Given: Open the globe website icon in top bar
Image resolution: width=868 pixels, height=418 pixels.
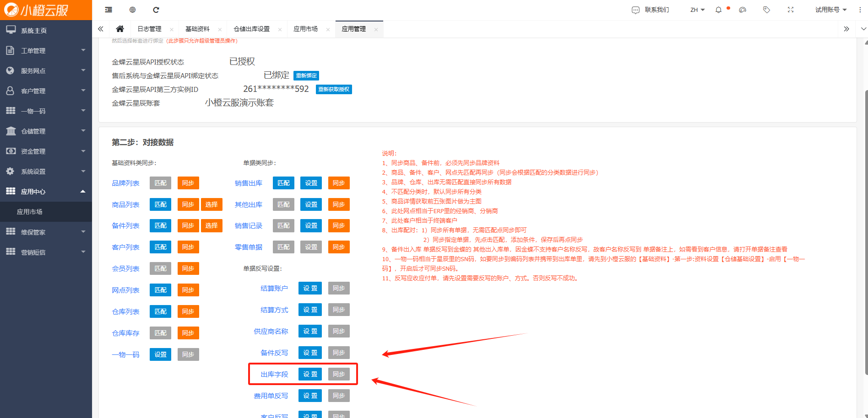Looking at the screenshot, I should pos(132,10).
